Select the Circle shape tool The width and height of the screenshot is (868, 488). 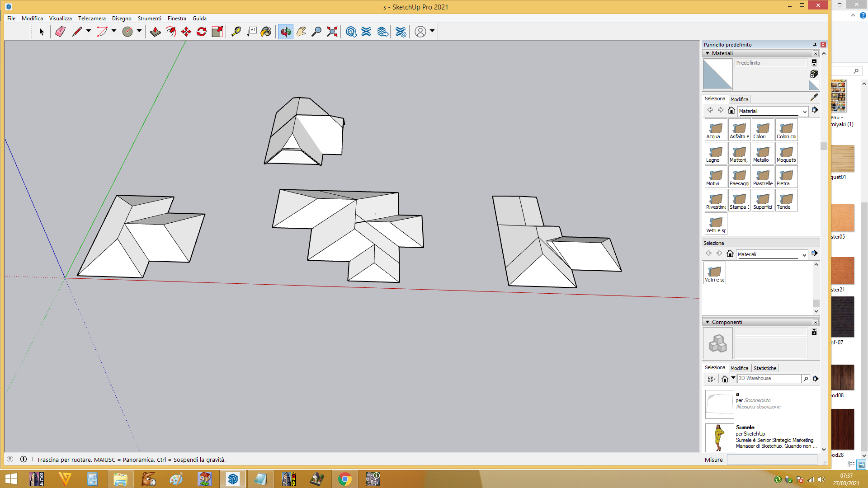[127, 32]
